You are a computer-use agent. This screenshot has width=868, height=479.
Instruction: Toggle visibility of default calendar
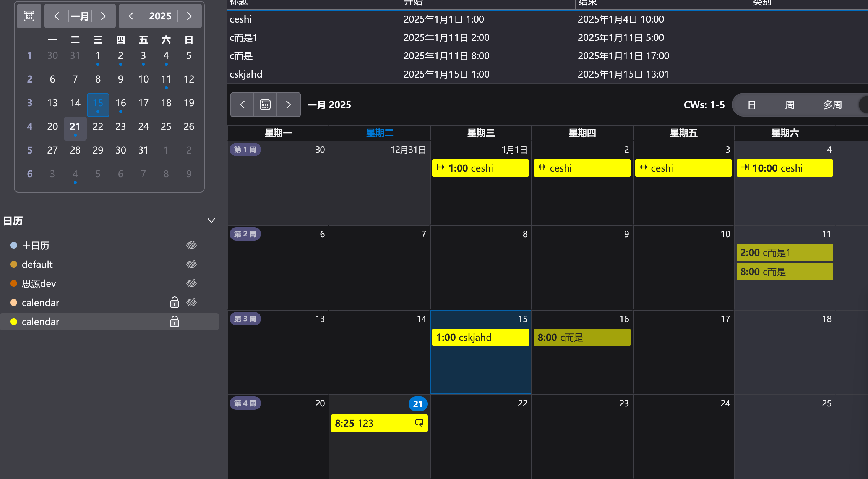tap(191, 264)
